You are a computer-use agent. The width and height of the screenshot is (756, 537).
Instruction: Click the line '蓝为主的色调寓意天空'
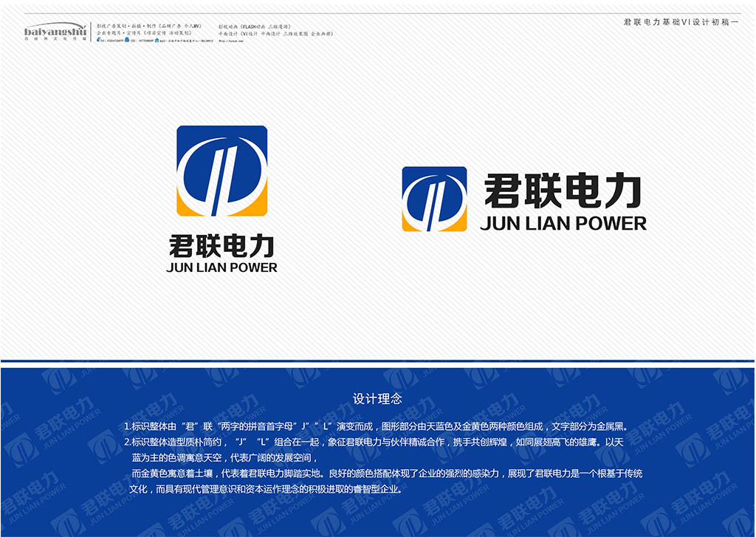(224, 458)
